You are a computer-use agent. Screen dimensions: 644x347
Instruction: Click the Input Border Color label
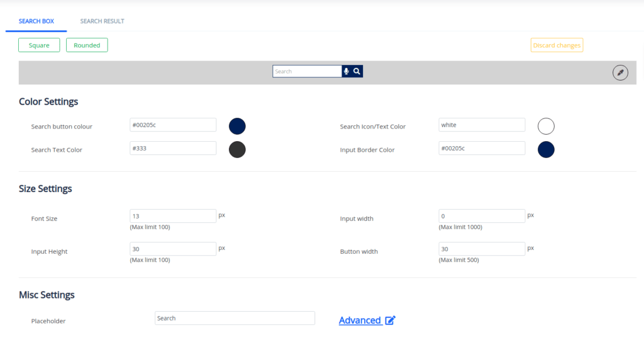click(x=367, y=150)
